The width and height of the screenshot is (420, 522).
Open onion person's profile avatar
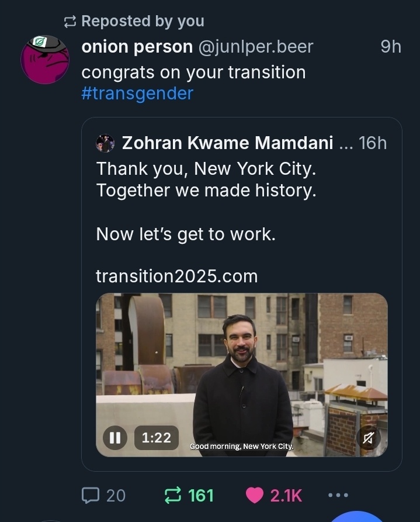46,59
